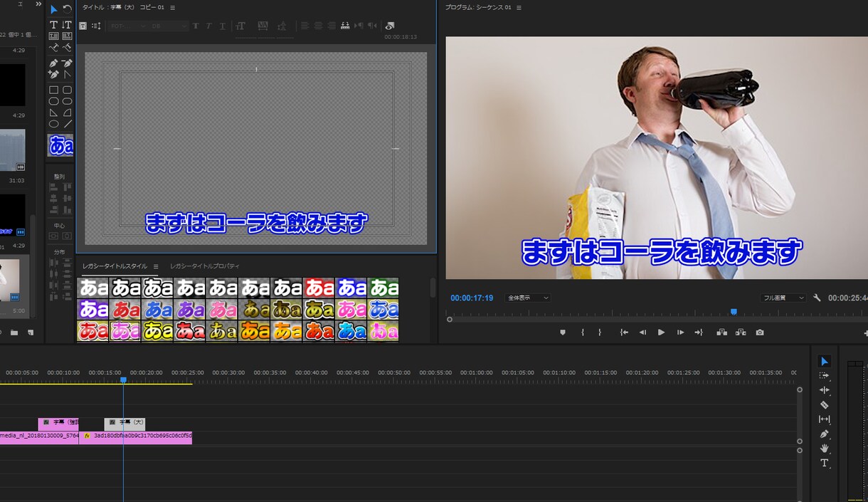Screen dimensions: 868x502
Task: Open Roll/Crawl options icon
Action: 96,26
